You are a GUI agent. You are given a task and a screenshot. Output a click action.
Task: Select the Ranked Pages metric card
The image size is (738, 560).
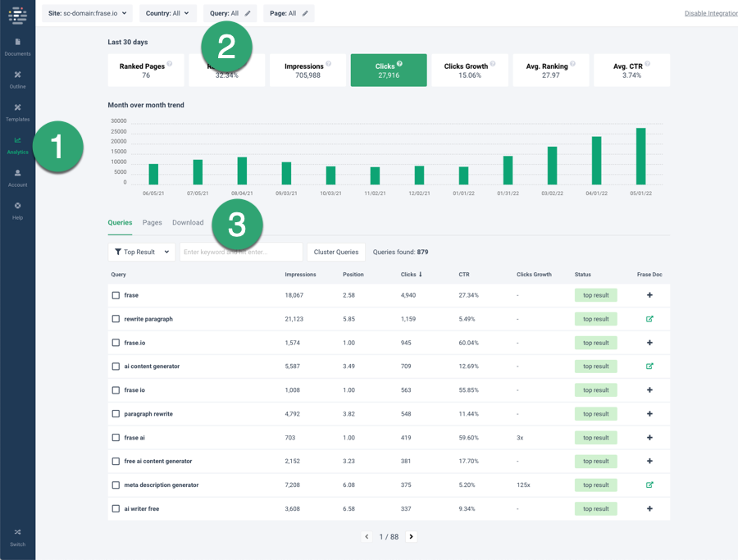[146, 71]
